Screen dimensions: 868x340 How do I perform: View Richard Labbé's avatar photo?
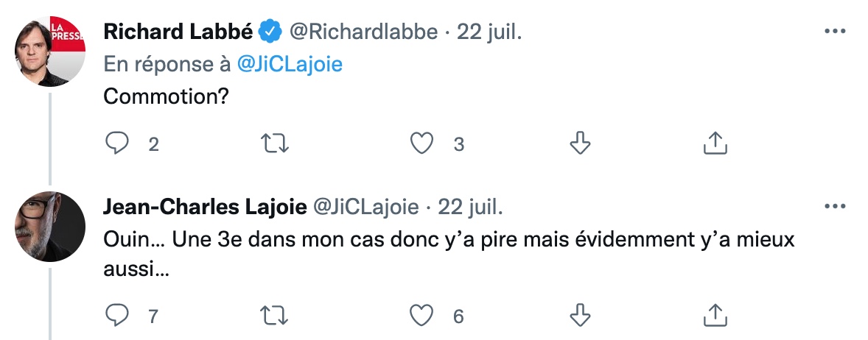pyautogui.click(x=50, y=52)
